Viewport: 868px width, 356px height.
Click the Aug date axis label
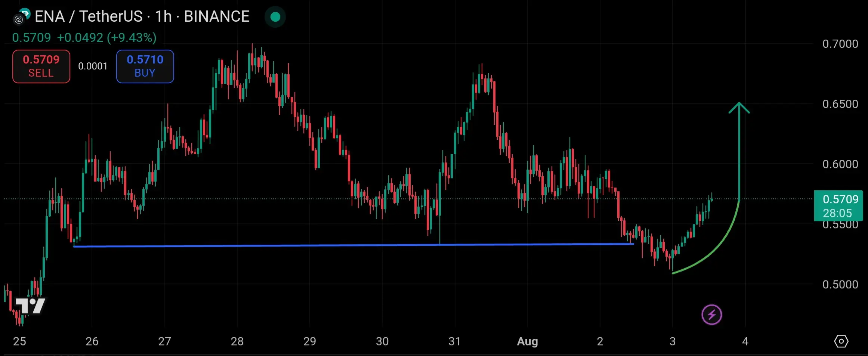coord(527,341)
